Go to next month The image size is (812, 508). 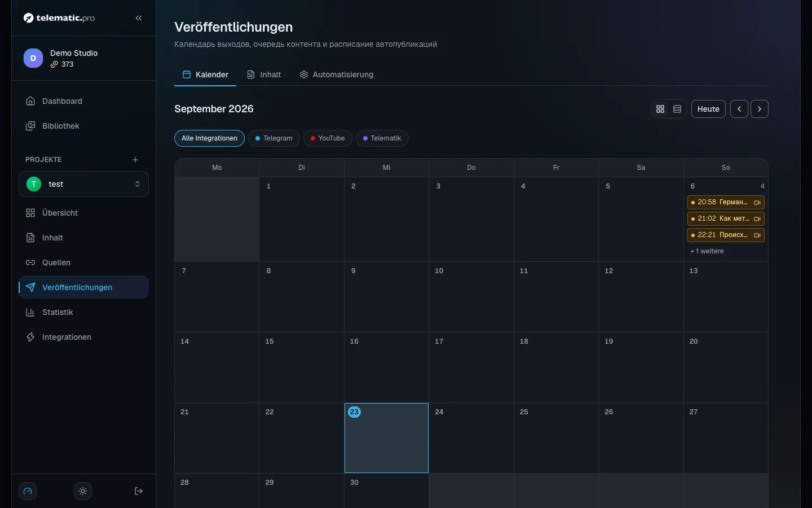[x=760, y=109]
